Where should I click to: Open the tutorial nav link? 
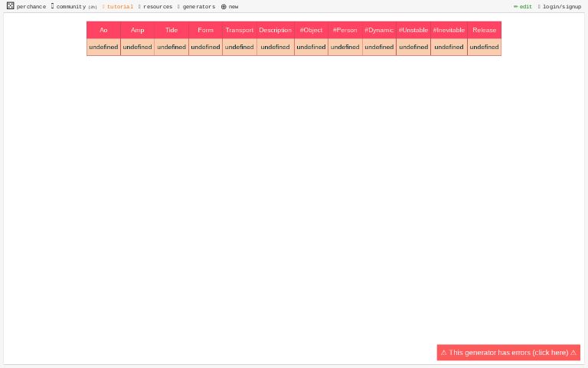[x=119, y=7]
